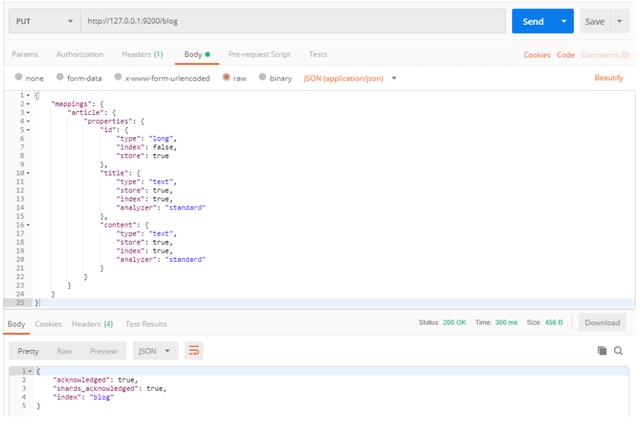Select the response Body tab
This screenshot has width=640, height=425.
[16, 324]
